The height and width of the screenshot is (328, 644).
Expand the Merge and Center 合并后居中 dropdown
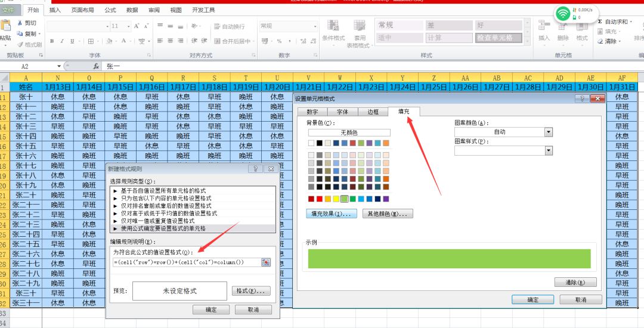tap(254, 41)
